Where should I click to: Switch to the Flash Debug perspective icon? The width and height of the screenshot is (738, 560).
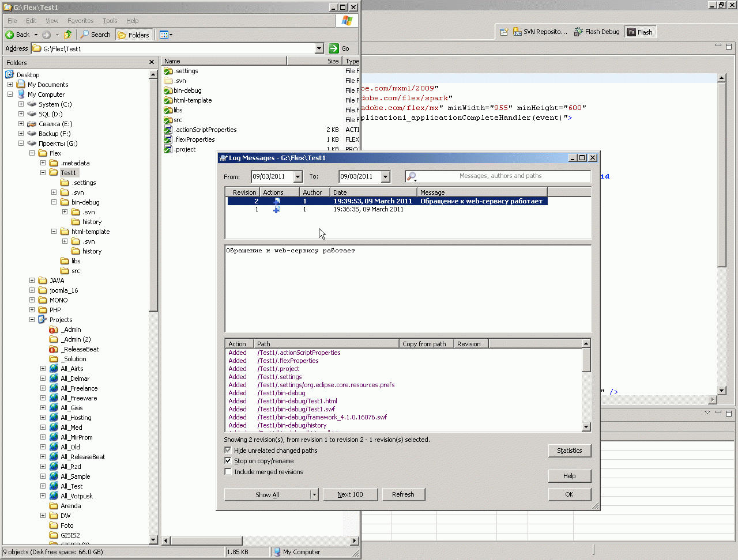click(578, 32)
